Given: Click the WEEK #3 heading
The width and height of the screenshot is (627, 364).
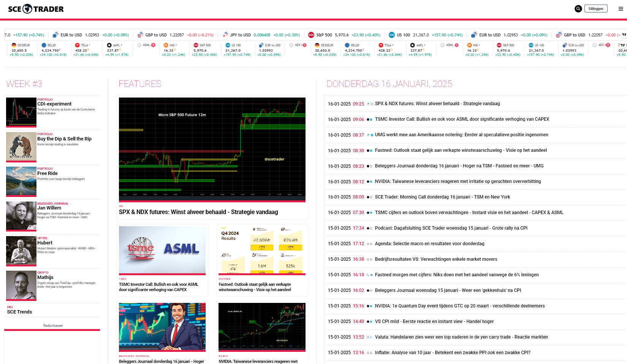Looking at the screenshot, I should click(24, 84).
